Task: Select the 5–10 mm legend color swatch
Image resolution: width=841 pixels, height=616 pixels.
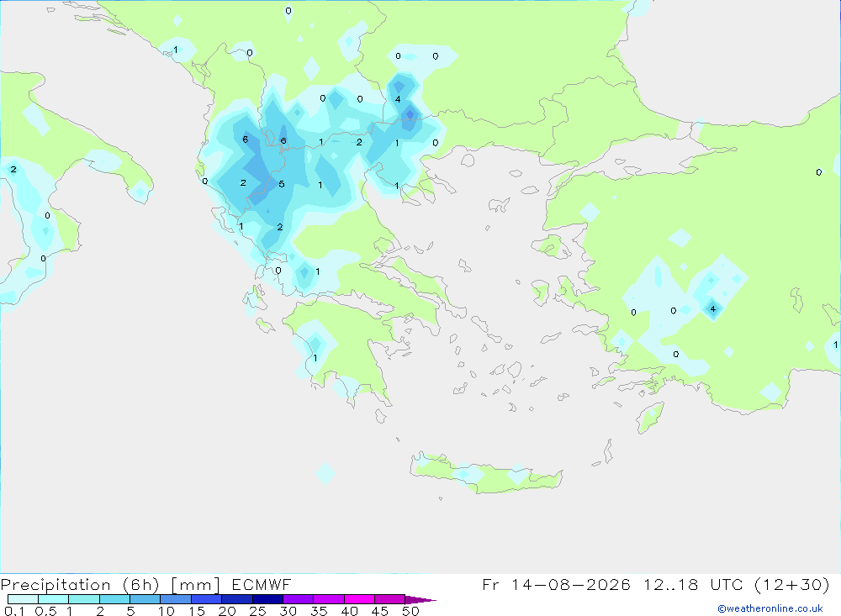Action: [145, 599]
